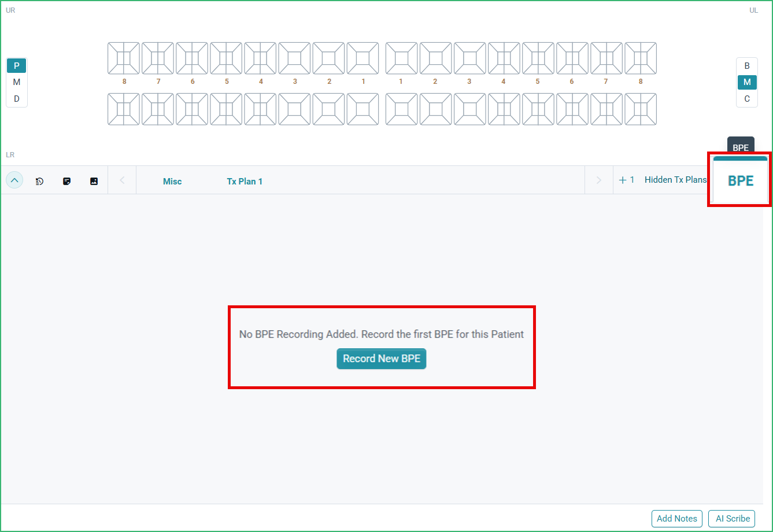773x532 pixels.
Task: Open the Hidden Tx Plans link
Action: [x=675, y=180]
